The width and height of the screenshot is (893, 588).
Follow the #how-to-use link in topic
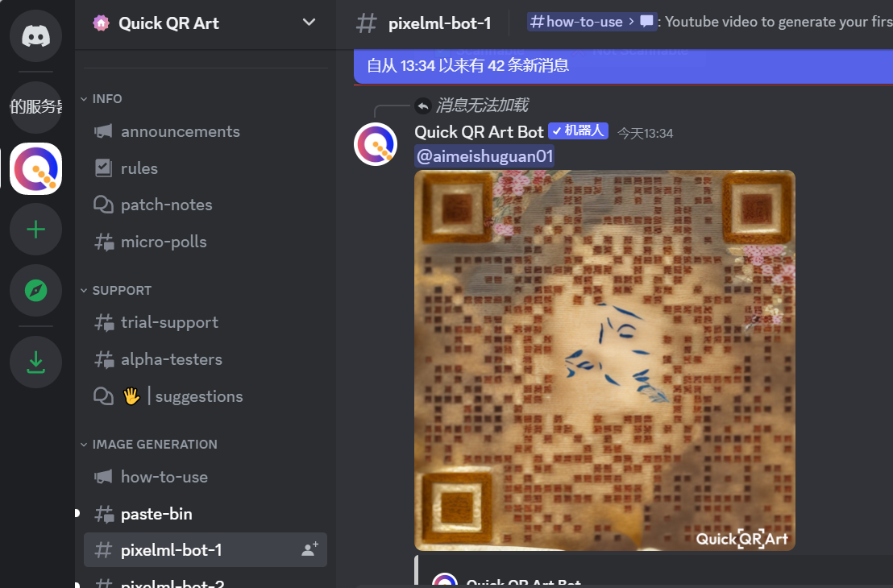(575, 22)
